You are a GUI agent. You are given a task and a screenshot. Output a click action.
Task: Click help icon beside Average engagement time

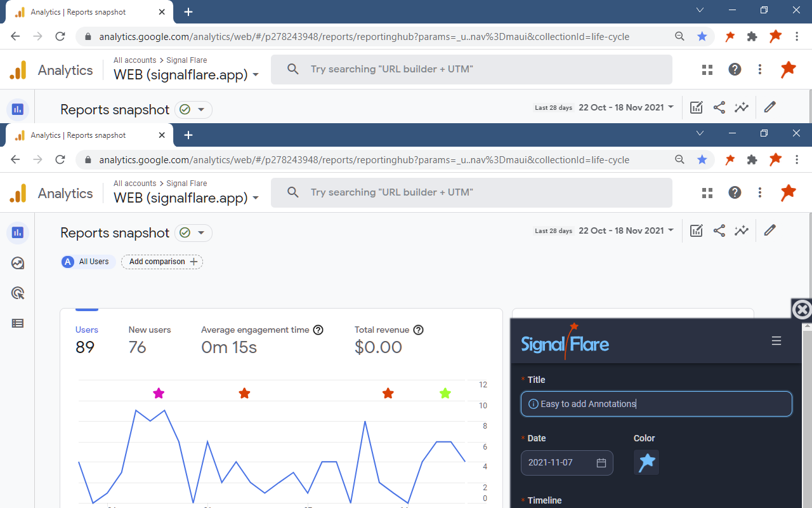click(318, 330)
